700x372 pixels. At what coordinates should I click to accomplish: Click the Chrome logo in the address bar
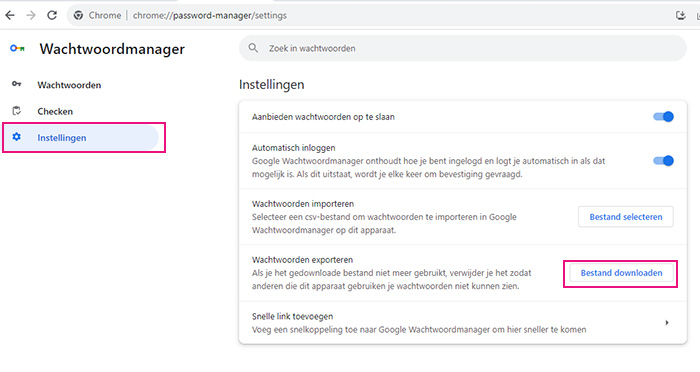[79, 15]
